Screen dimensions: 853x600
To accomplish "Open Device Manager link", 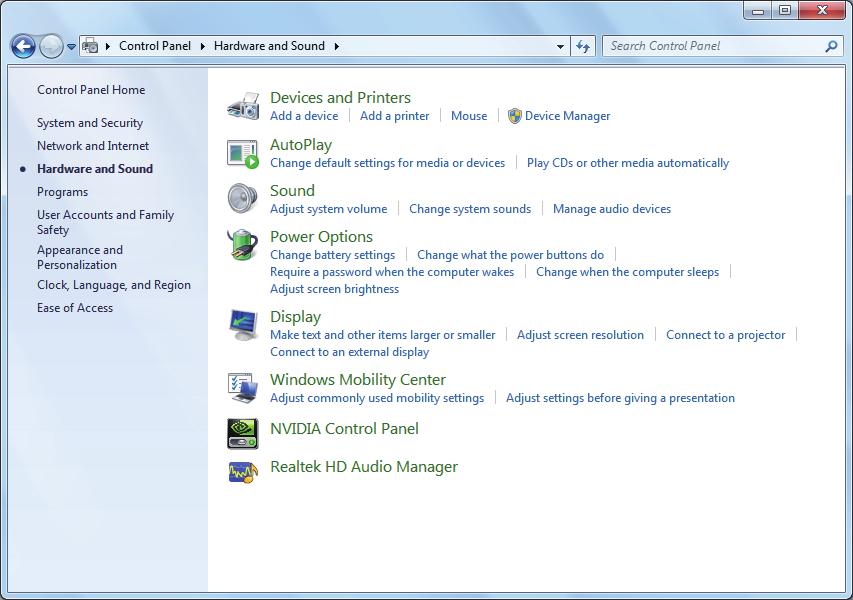I will (567, 116).
